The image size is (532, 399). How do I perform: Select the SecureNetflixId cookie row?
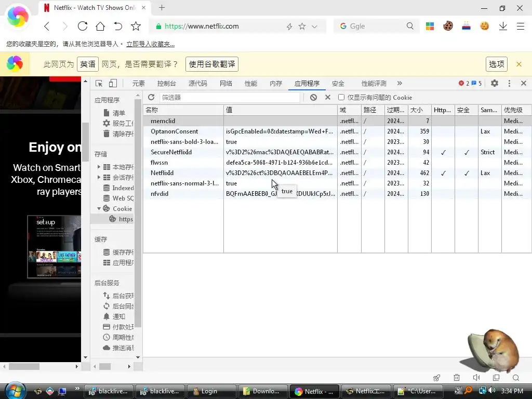pos(337,152)
